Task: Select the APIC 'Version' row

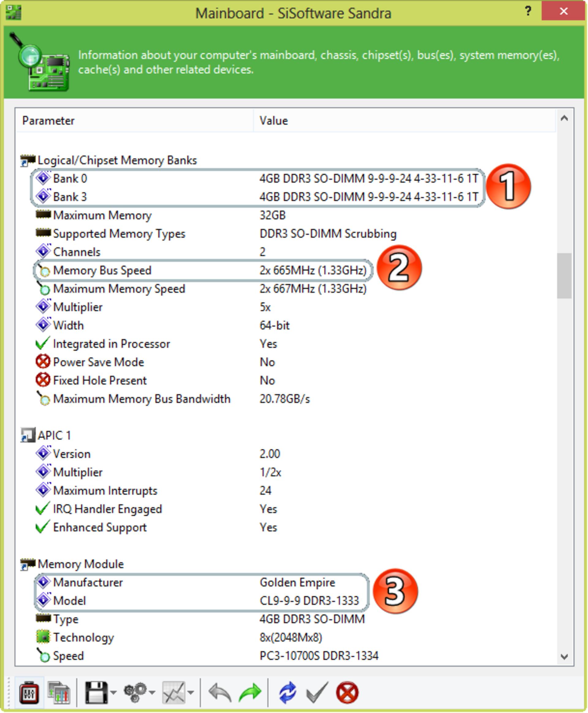Action: (x=158, y=454)
